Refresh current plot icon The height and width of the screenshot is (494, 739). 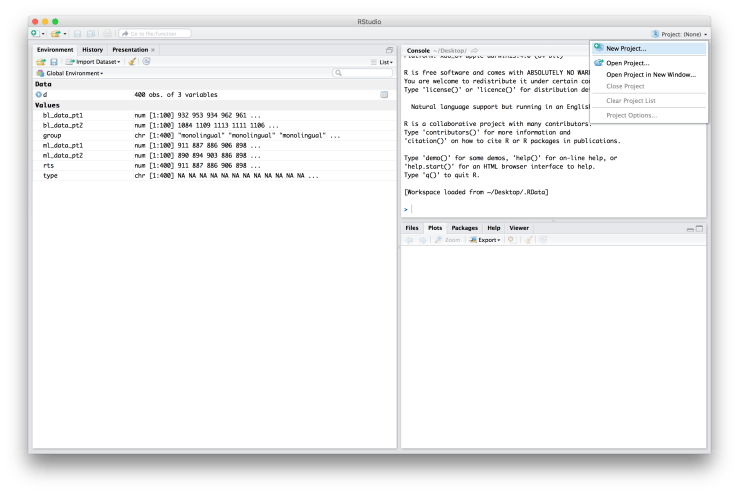coord(543,239)
